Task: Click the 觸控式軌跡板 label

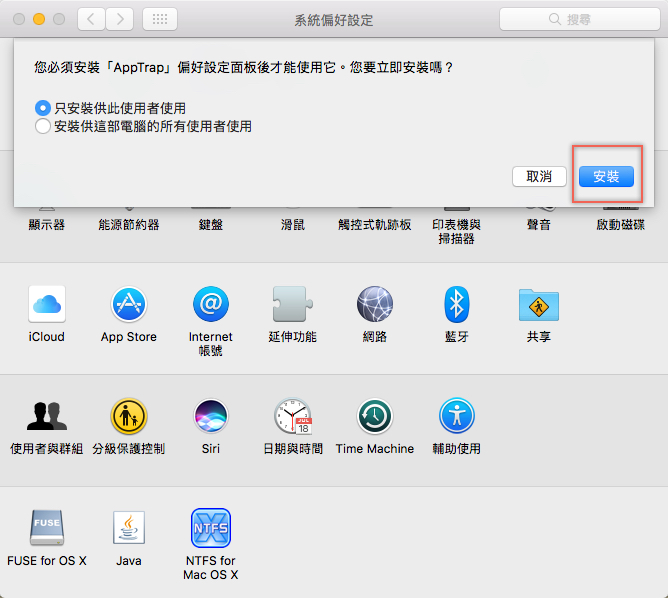Action: pos(375,224)
